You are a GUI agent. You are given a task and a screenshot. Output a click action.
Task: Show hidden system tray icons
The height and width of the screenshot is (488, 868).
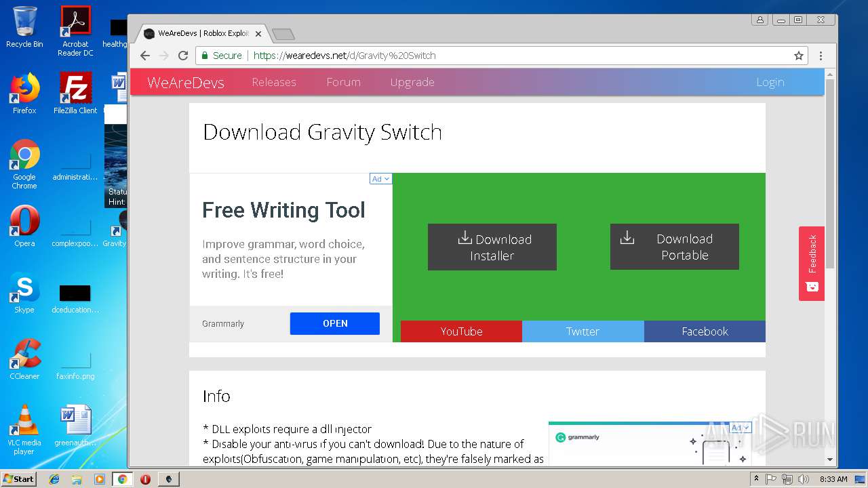pos(756,479)
